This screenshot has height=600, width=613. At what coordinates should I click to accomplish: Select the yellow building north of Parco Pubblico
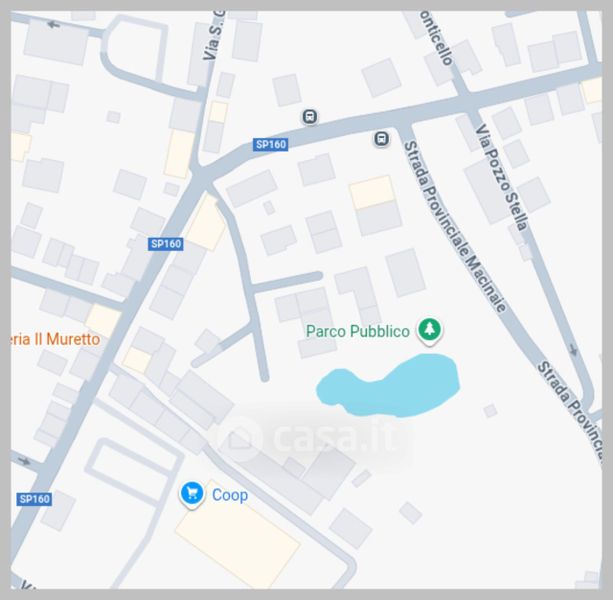pyautogui.click(x=372, y=192)
